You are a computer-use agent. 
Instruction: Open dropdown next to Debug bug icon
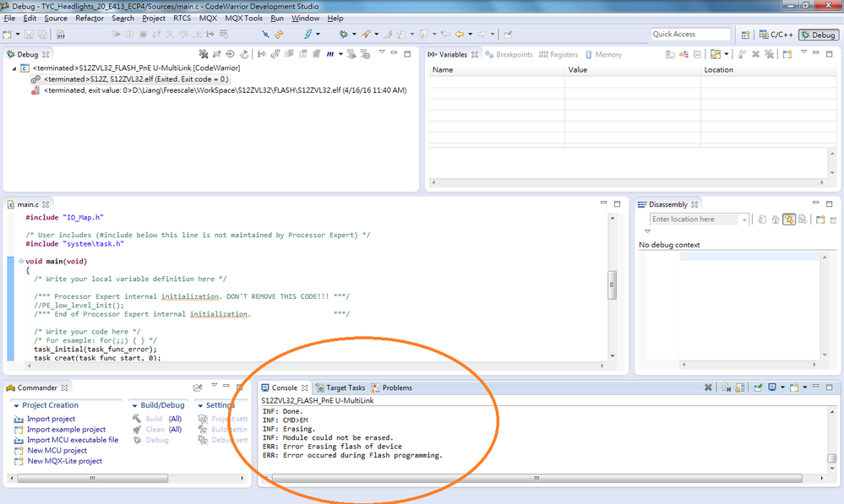click(354, 34)
